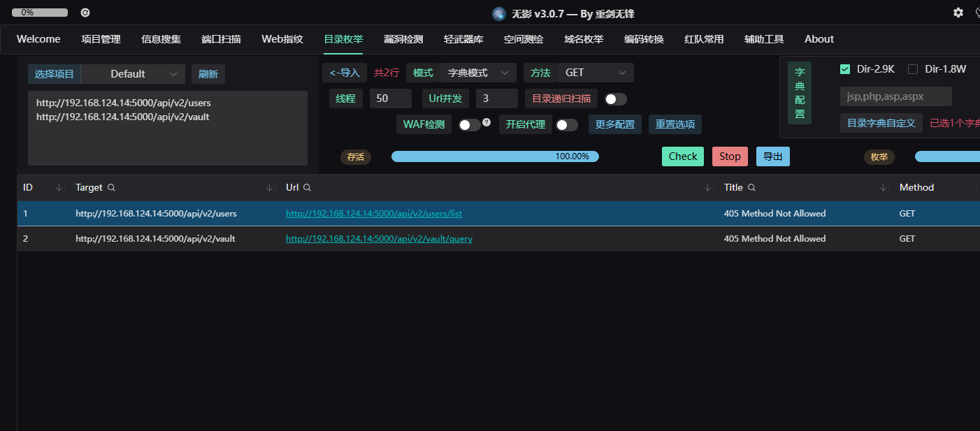Open the About tab
This screenshot has height=431, width=980.
point(819,39)
